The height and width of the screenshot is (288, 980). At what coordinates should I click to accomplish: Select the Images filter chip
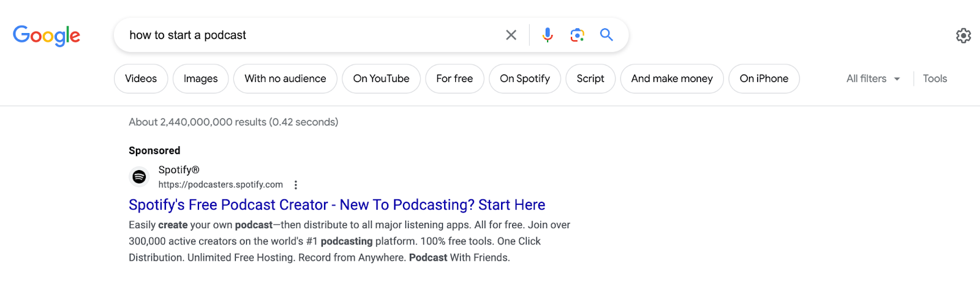pos(201,79)
